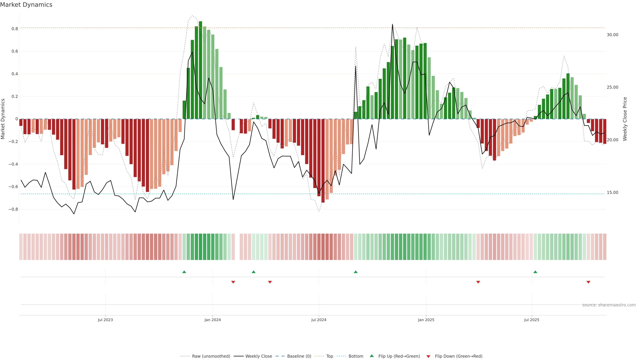Hide the Top threshold legend series
This screenshot has height=362, width=644.
(x=330, y=356)
